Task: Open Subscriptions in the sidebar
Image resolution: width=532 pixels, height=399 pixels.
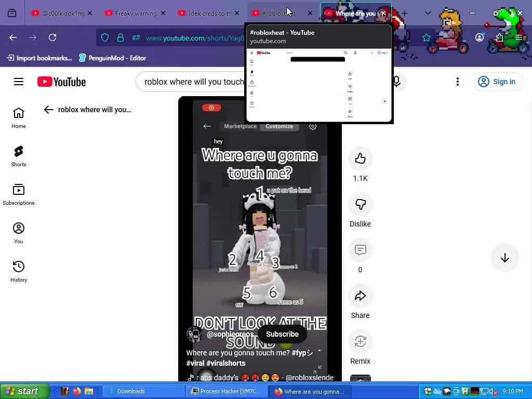Action: click(19, 194)
